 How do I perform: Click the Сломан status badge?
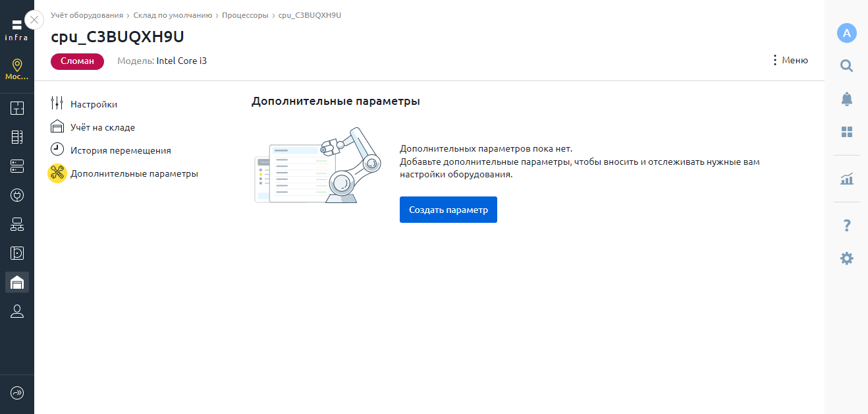point(77,61)
